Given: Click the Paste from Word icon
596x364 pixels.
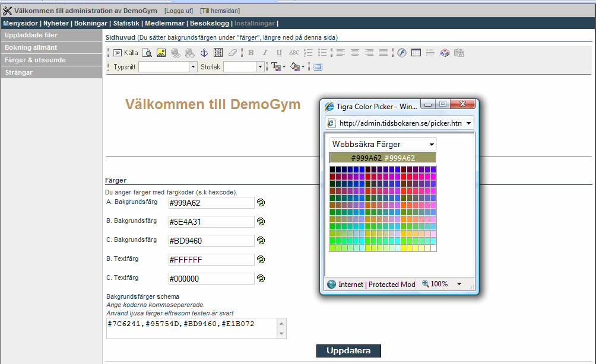Looking at the screenshot, I should (x=459, y=53).
